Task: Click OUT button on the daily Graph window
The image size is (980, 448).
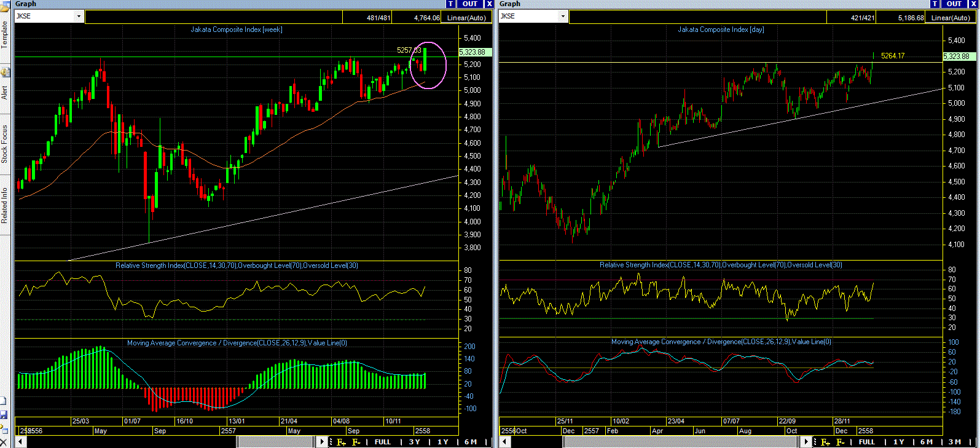Action: (x=954, y=4)
